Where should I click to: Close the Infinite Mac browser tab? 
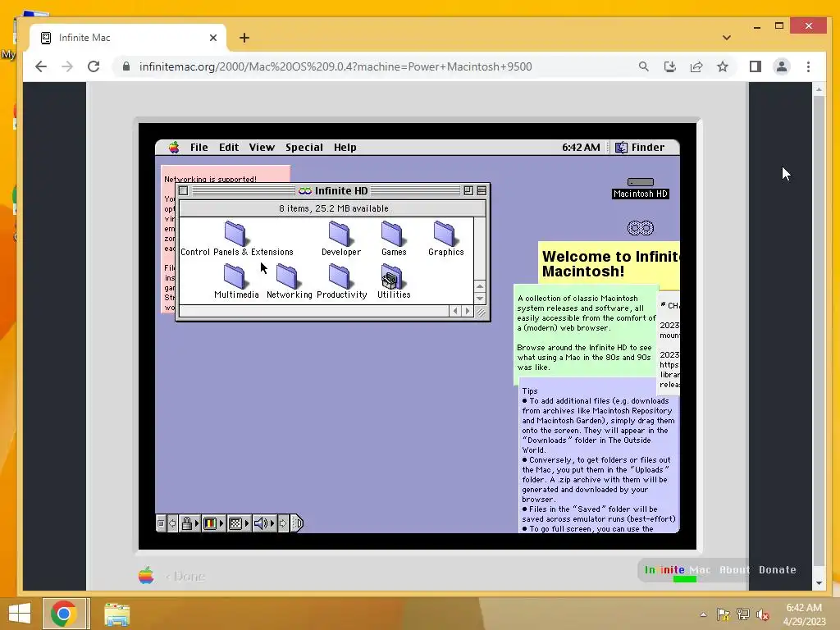213,38
